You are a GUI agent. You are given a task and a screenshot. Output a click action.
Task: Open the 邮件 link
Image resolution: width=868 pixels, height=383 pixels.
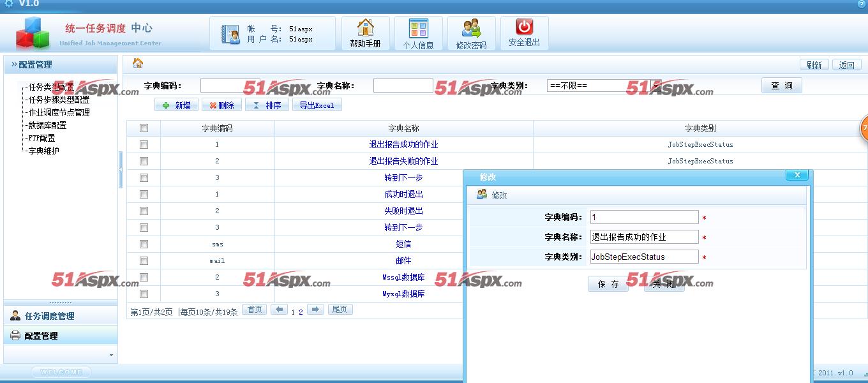(x=403, y=261)
